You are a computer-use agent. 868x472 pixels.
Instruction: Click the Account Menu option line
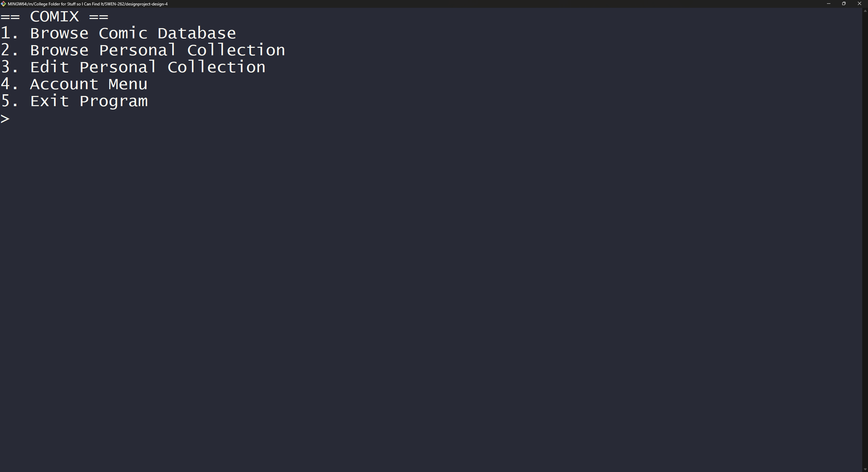pyautogui.click(x=74, y=84)
